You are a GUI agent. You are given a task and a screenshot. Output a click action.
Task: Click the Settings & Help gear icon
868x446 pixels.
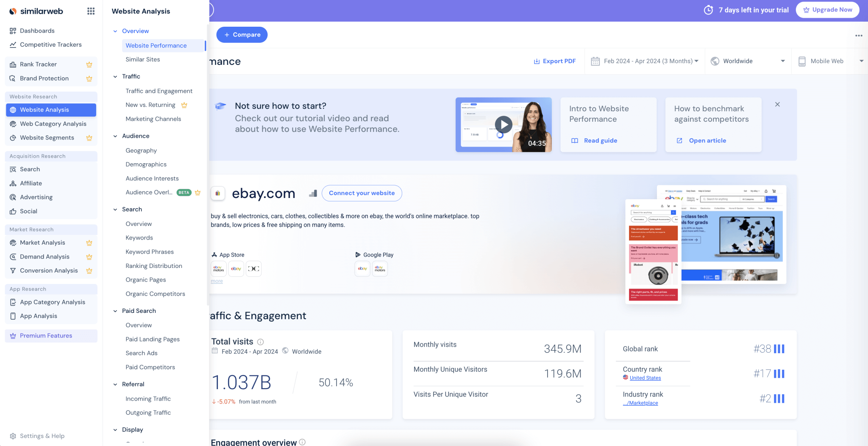(13, 436)
